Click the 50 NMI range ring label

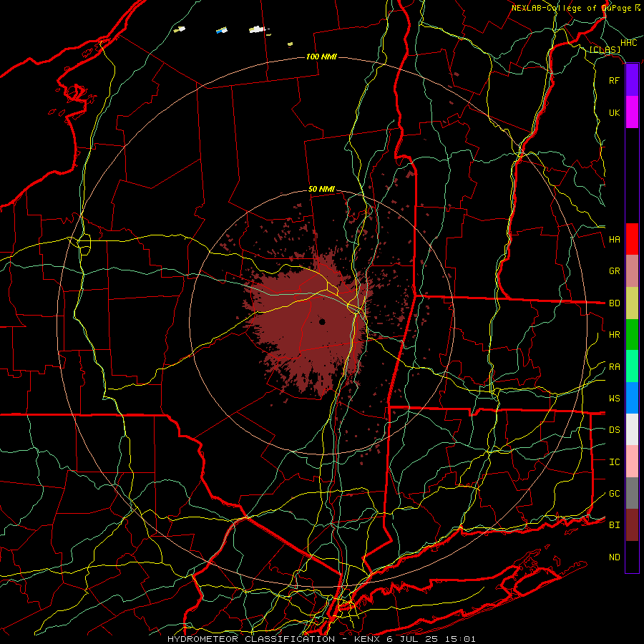(321, 190)
